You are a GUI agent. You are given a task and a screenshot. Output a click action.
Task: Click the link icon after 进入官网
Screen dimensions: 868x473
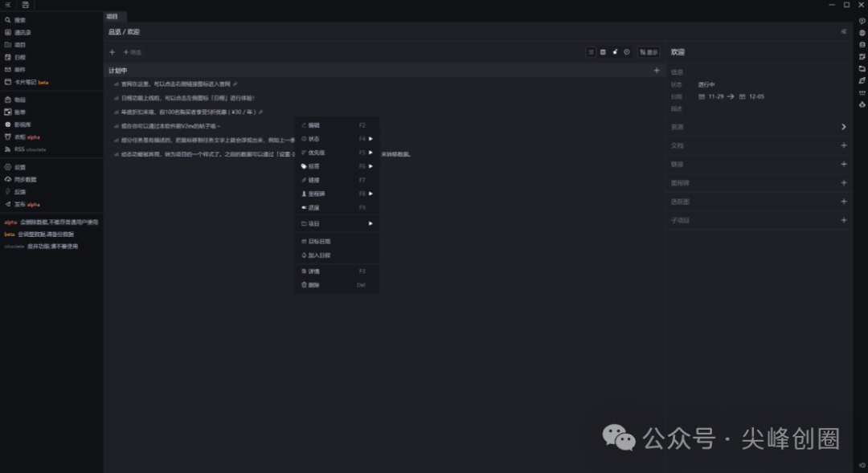[x=235, y=84]
